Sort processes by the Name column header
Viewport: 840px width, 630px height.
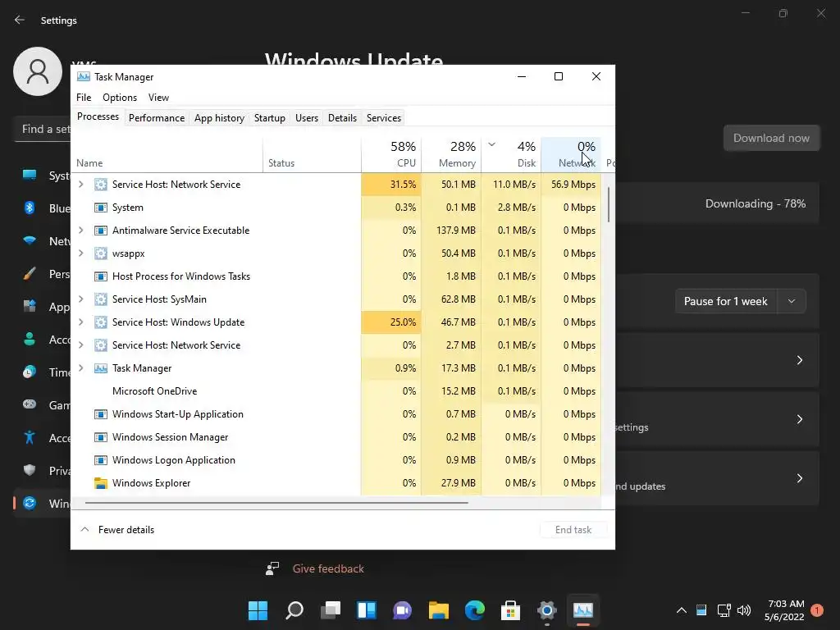click(167, 154)
